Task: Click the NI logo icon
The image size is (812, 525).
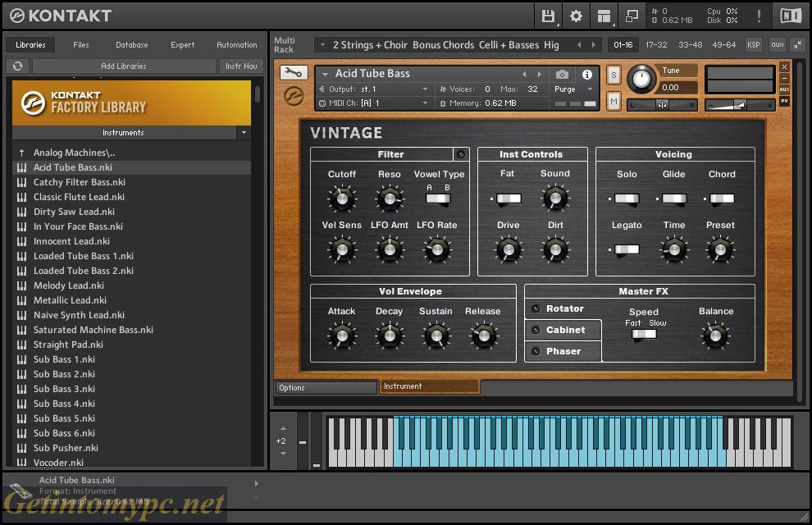Action: tap(790, 16)
